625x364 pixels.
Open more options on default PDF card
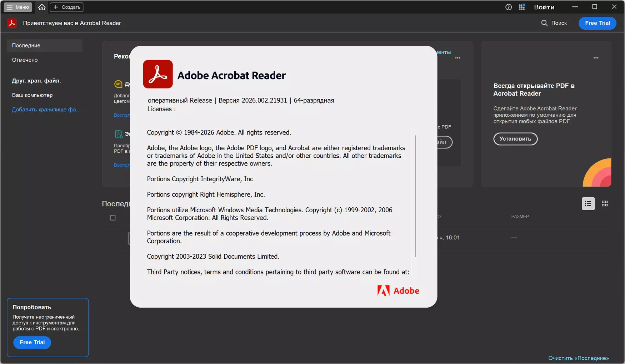(596, 58)
